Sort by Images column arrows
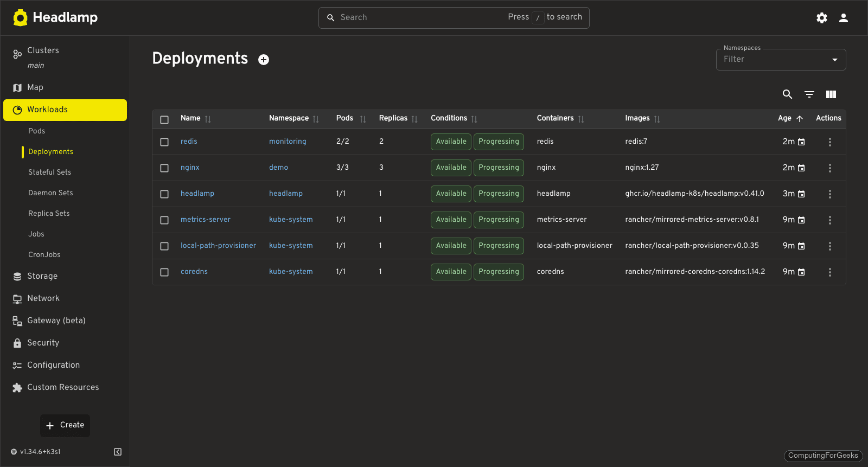The image size is (868, 467). pos(657,119)
